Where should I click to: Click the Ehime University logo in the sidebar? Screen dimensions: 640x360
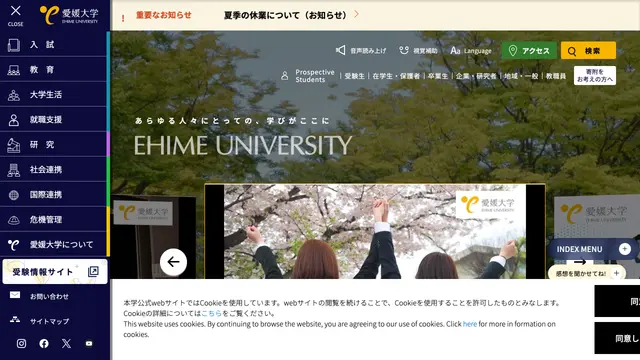(x=69, y=15)
